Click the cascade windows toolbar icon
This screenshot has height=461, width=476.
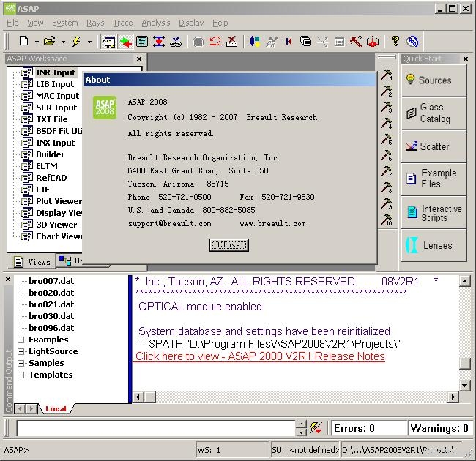pyautogui.click(x=305, y=41)
